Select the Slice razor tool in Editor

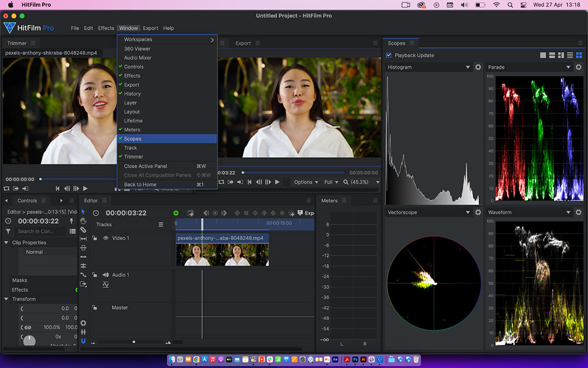pos(83,230)
